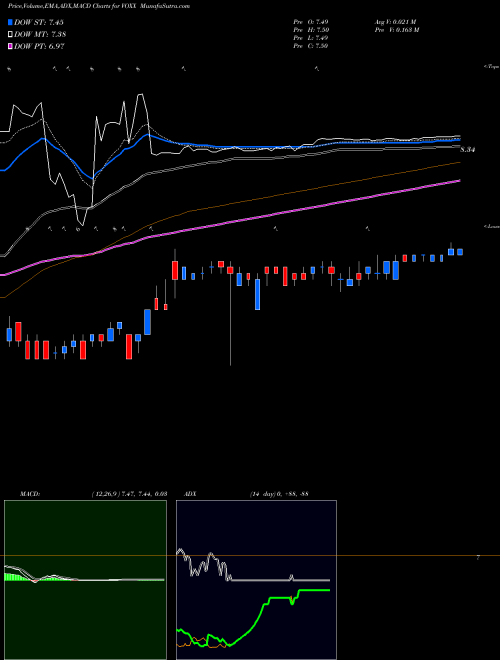
Task: Click the 'MACD:' panel heading
Action: [x=30, y=494]
